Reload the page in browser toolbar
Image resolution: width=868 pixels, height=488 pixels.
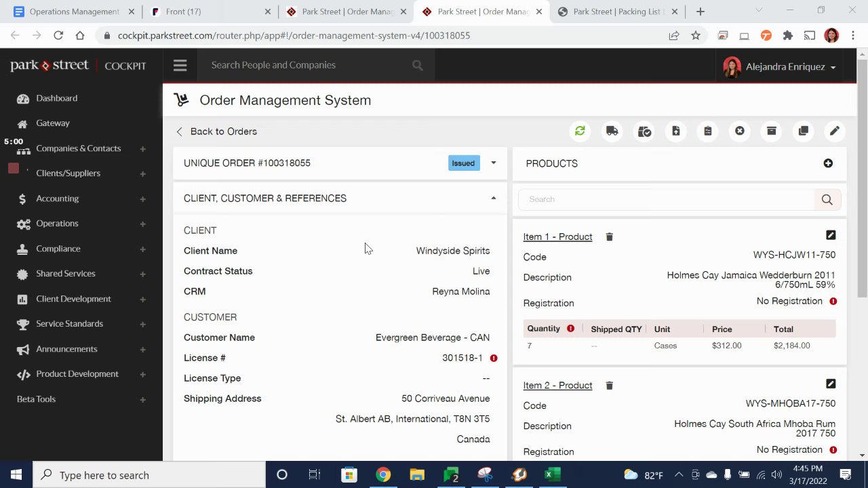(x=58, y=35)
